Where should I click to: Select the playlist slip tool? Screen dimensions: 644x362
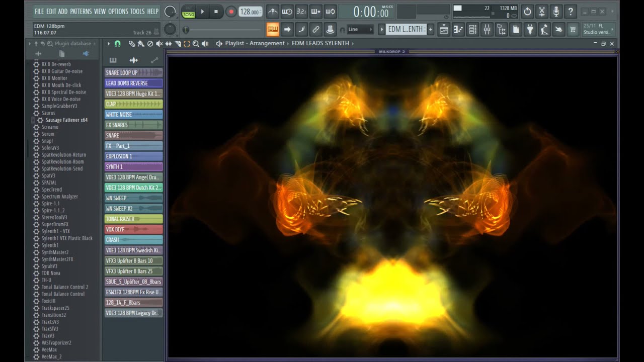(x=169, y=44)
